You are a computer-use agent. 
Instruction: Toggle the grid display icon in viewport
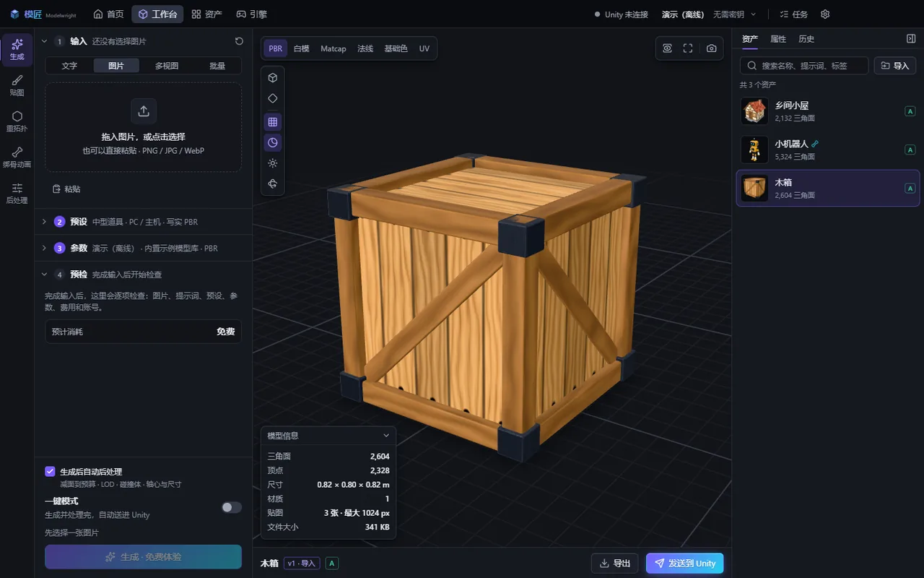[x=272, y=121]
